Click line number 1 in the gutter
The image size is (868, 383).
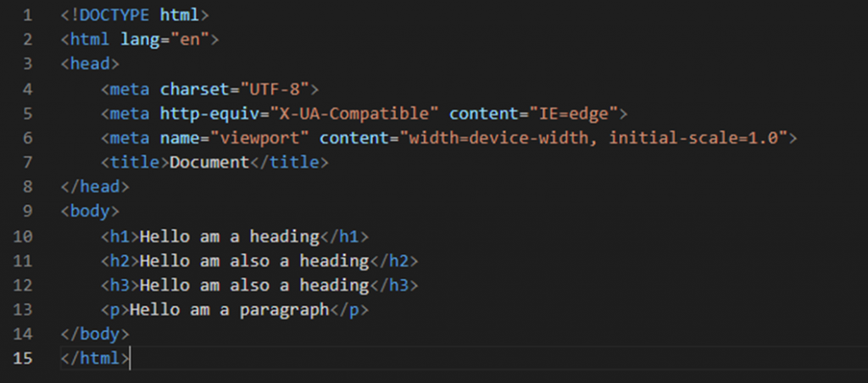point(28,15)
